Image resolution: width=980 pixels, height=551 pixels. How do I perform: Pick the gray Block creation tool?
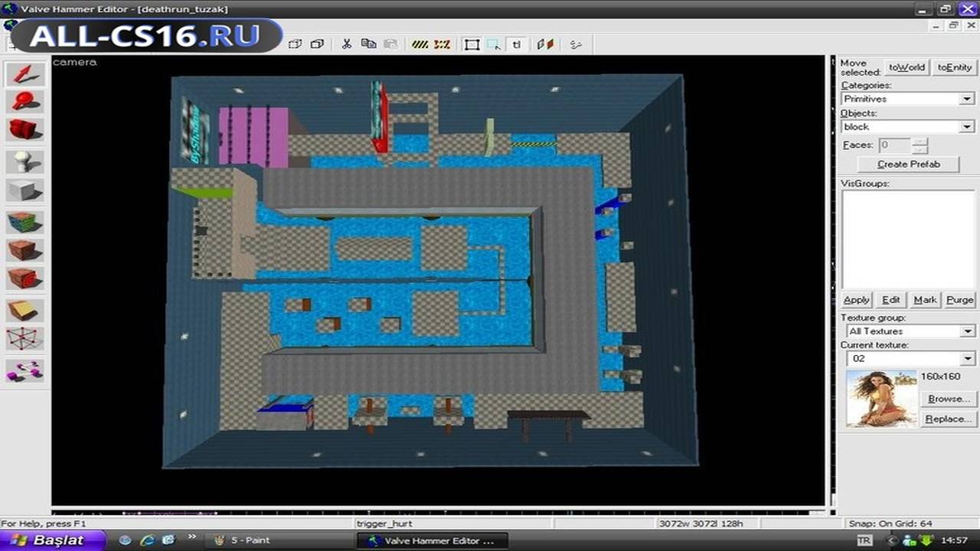[25, 191]
